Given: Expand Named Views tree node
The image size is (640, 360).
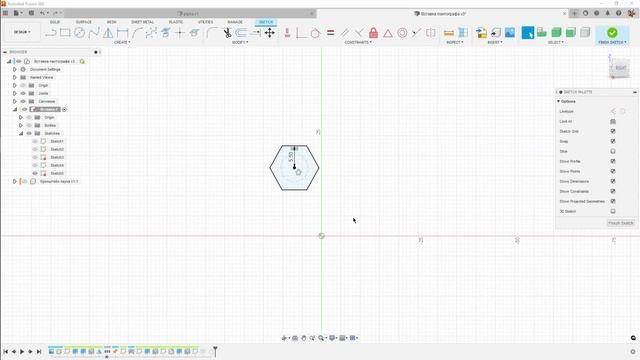Looking at the screenshot, I should [x=15, y=77].
